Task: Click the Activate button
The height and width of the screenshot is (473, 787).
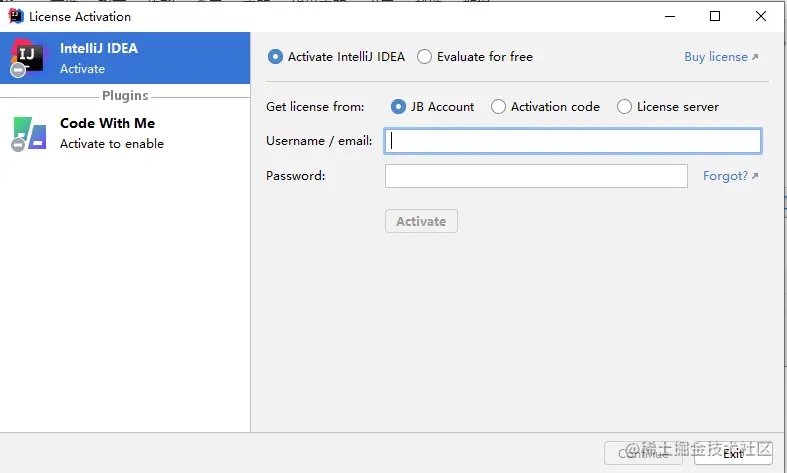Action: (421, 221)
